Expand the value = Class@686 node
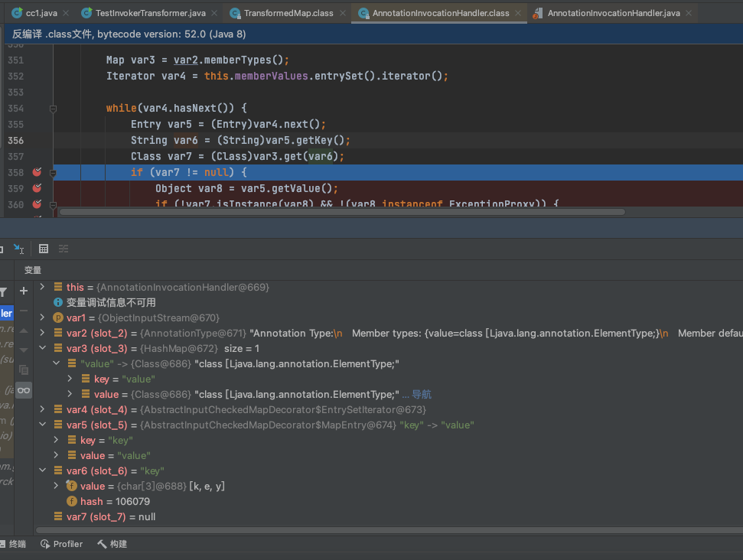 [70, 394]
